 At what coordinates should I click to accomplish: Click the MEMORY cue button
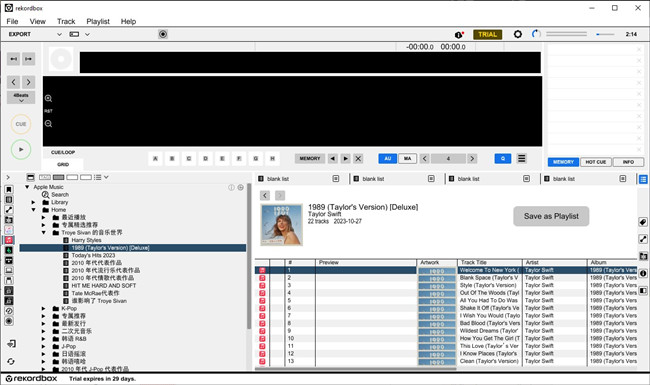(310, 158)
